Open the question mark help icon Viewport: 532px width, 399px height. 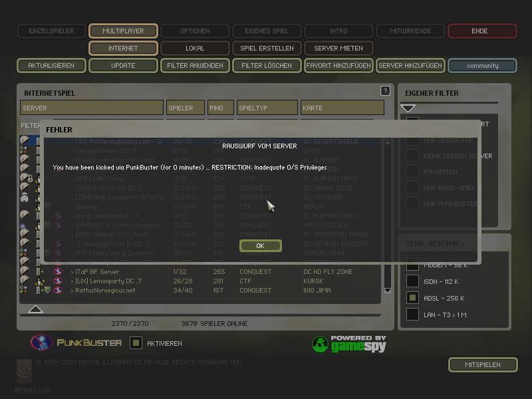(x=385, y=90)
